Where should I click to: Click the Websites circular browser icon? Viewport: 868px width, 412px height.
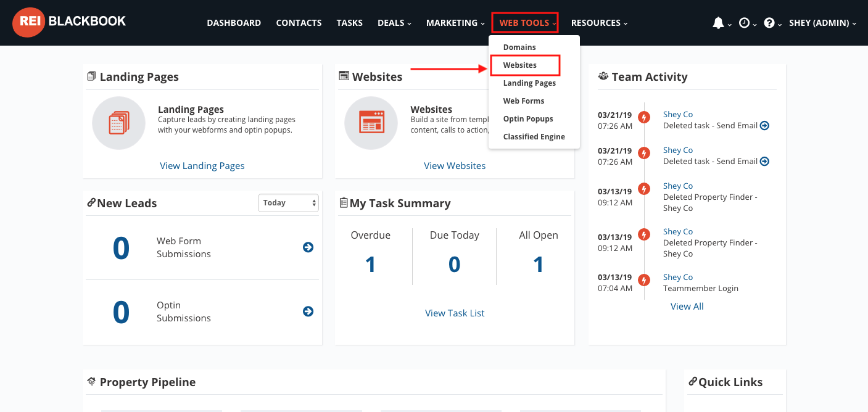[x=371, y=123]
